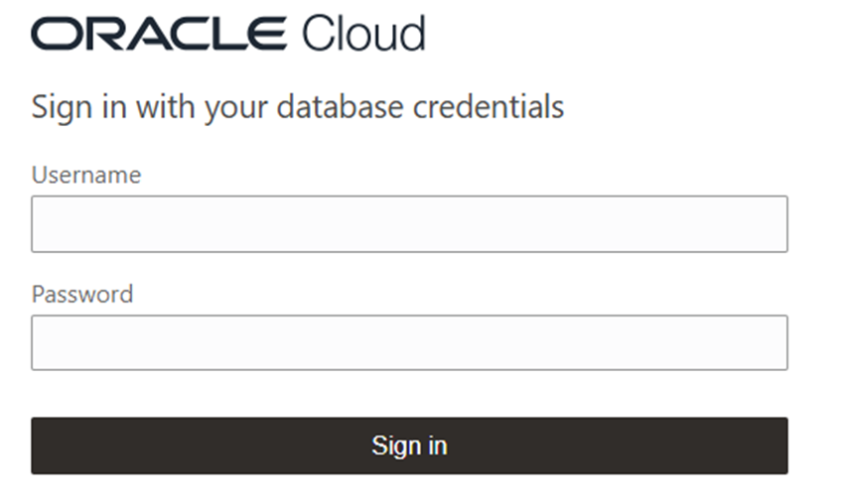The height and width of the screenshot is (504, 841).
Task: Activate the database password entry box
Action: pos(409,343)
